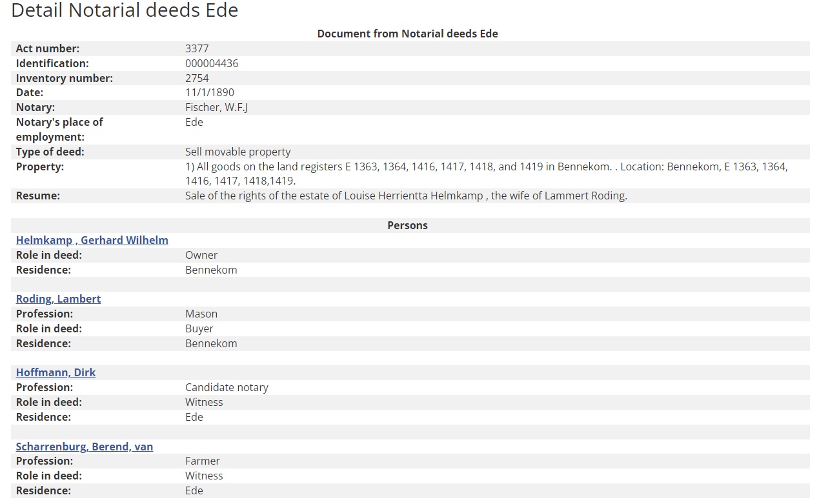The image size is (828, 504).
Task: Select the act number value 3377
Action: pos(197,48)
